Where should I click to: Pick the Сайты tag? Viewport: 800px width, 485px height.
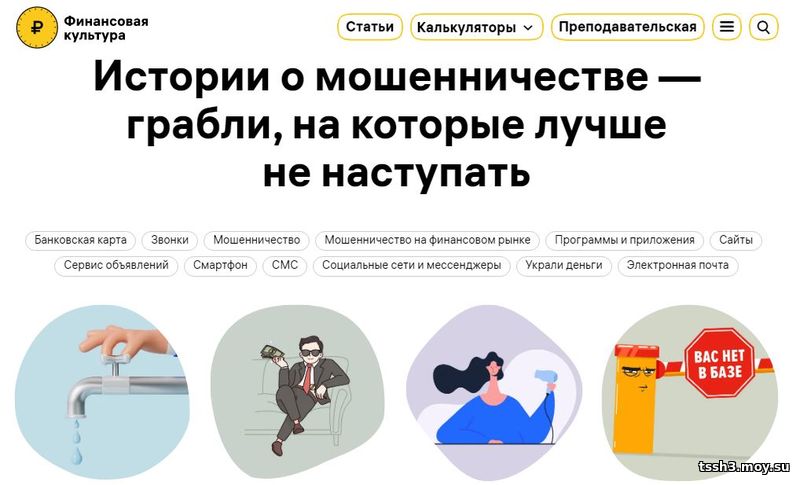[736, 240]
